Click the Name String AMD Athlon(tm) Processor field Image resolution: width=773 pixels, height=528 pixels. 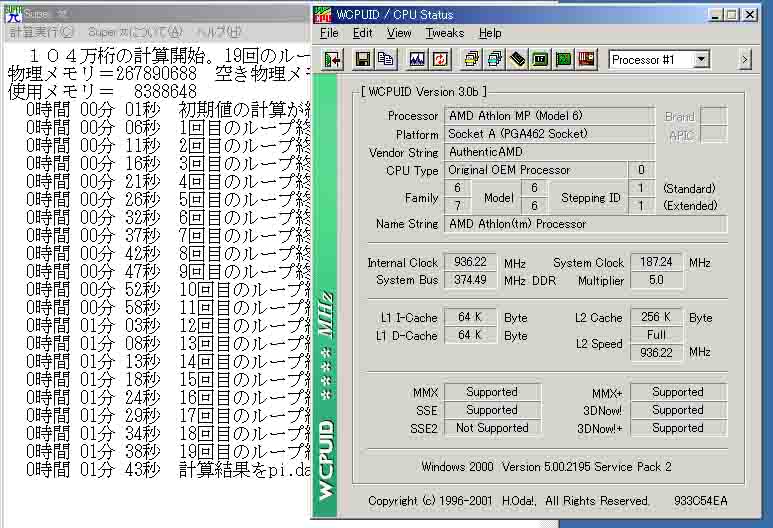click(586, 224)
